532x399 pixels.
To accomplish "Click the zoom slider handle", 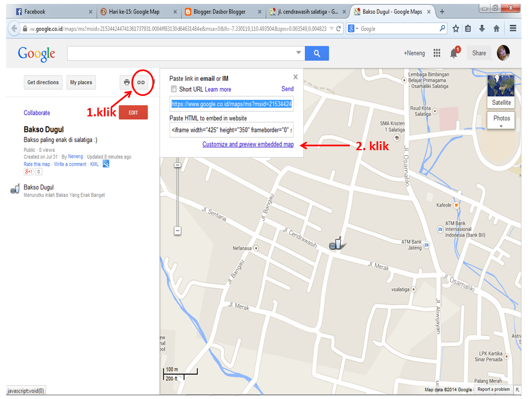I will [x=177, y=165].
